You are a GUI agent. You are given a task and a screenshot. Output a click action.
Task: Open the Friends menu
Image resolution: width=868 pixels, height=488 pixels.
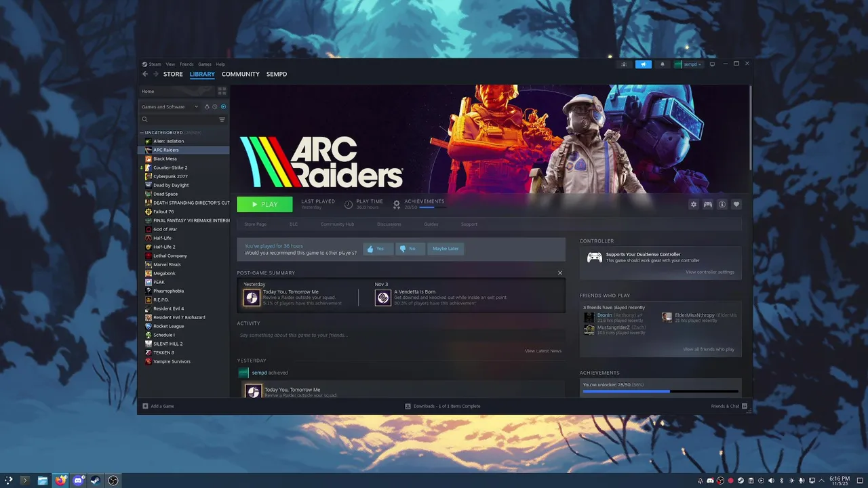tap(186, 64)
